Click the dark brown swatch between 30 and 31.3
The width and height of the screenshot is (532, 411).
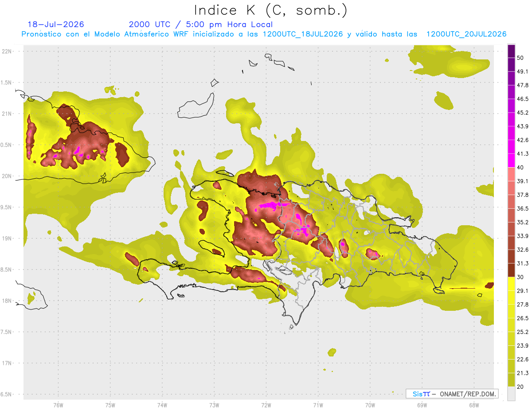[511, 270]
